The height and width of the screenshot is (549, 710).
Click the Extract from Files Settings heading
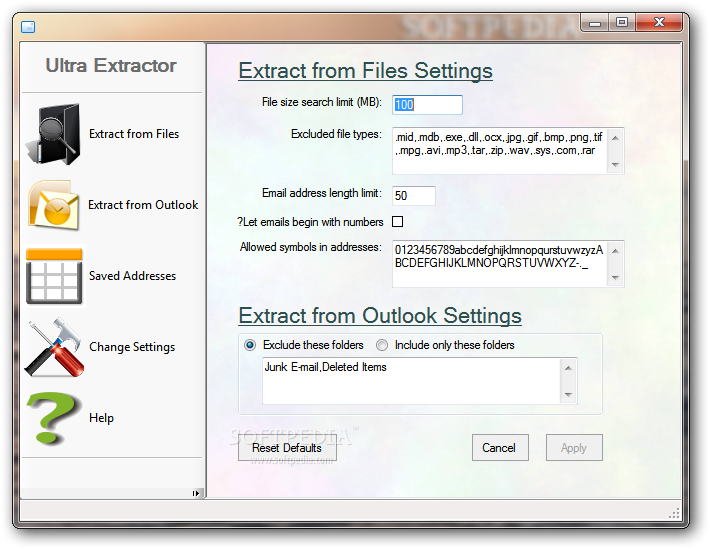point(365,71)
